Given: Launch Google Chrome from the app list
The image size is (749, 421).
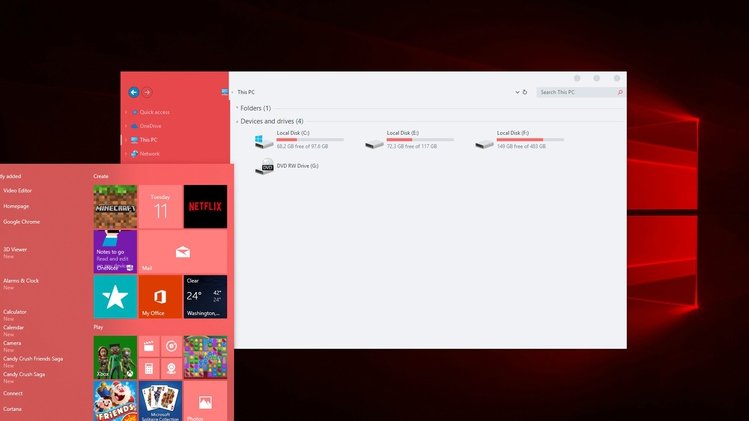Looking at the screenshot, I should (x=21, y=222).
